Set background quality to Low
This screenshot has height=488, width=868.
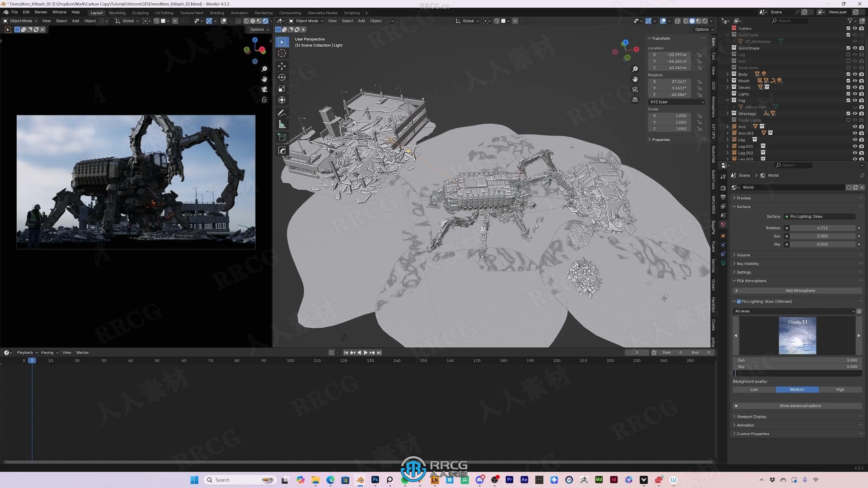pyautogui.click(x=754, y=390)
